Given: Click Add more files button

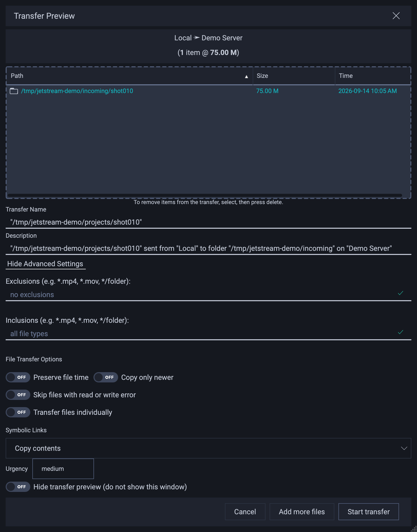Looking at the screenshot, I should [302, 512].
